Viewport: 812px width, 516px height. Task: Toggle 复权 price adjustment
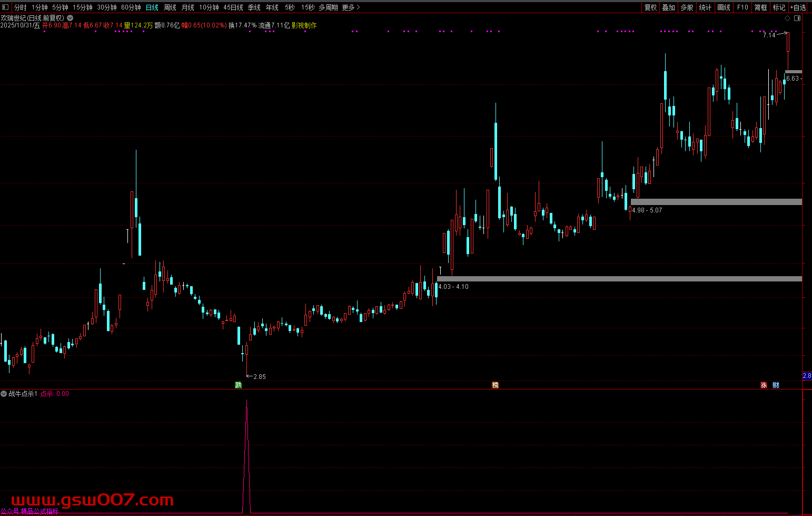coord(651,7)
